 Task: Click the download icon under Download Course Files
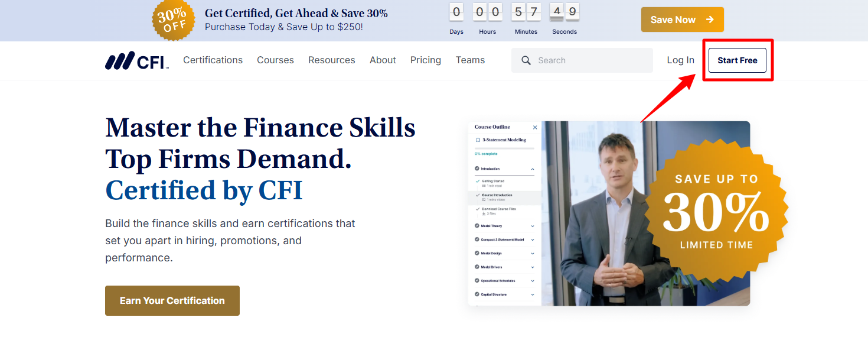(484, 213)
